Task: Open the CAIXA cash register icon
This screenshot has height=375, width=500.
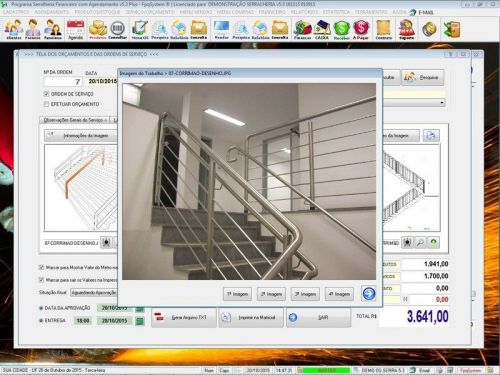Action: (322, 29)
